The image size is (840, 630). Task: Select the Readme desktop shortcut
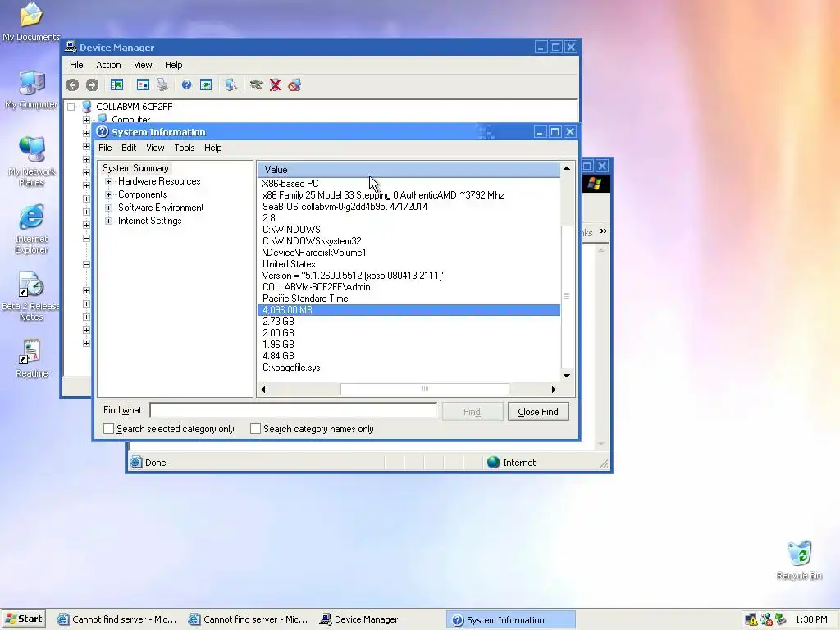click(32, 358)
